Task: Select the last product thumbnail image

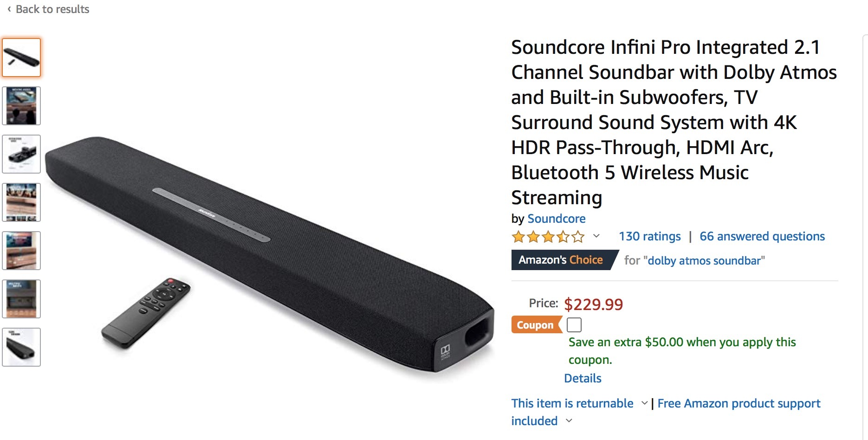Action: tap(21, 347)
